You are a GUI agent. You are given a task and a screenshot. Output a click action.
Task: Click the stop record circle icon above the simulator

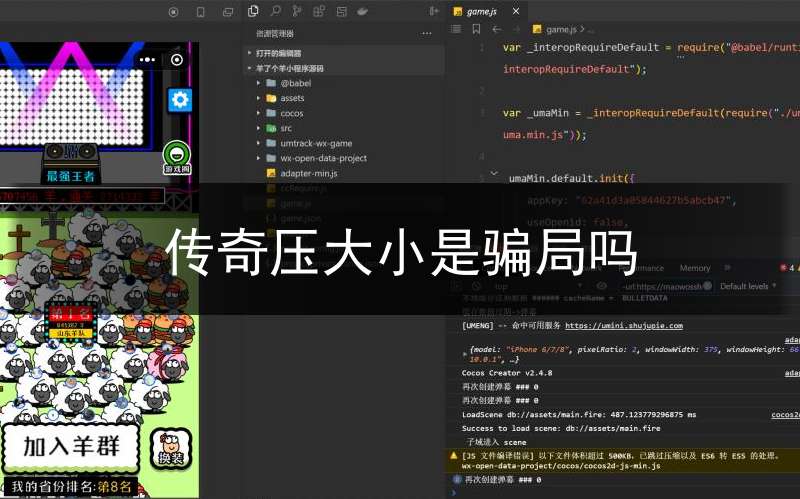coord(173,12)
